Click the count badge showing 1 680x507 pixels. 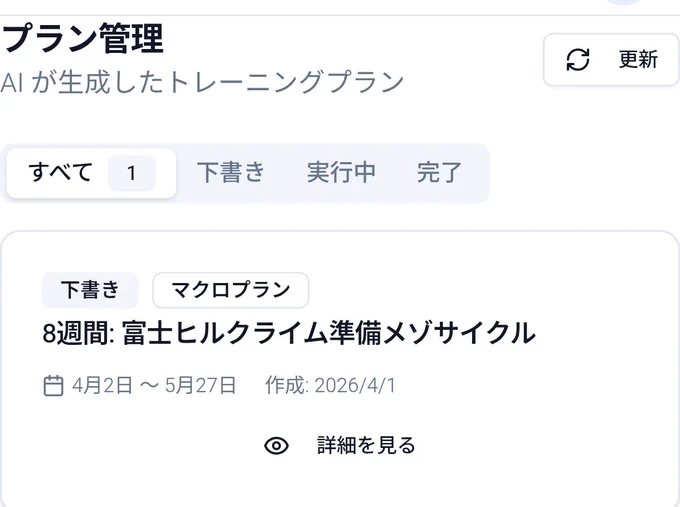[x=132, y=173]
